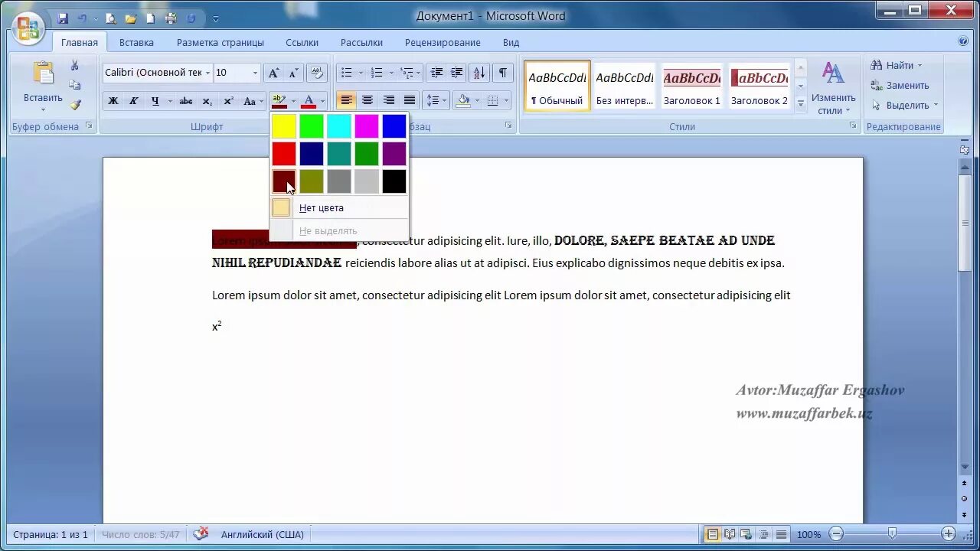Toggle underline formatting (Ч)
The height and width of the screenshot is (551, 980).
[x=155, y=101]
